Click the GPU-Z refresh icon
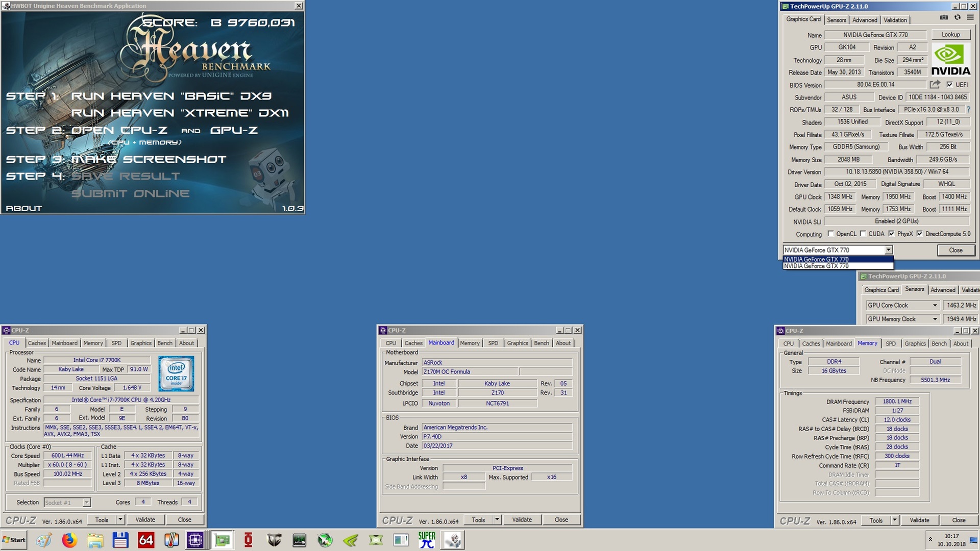980x551 pixels. click(958, 18)
